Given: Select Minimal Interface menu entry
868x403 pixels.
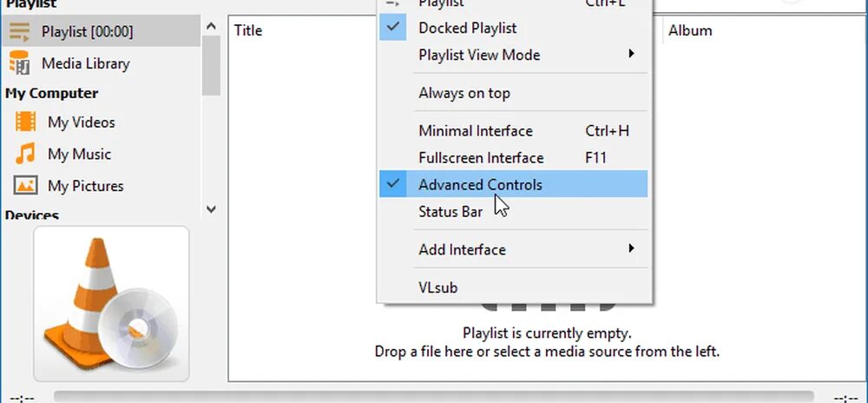Looking at the screenshot, I should [475, 131].
